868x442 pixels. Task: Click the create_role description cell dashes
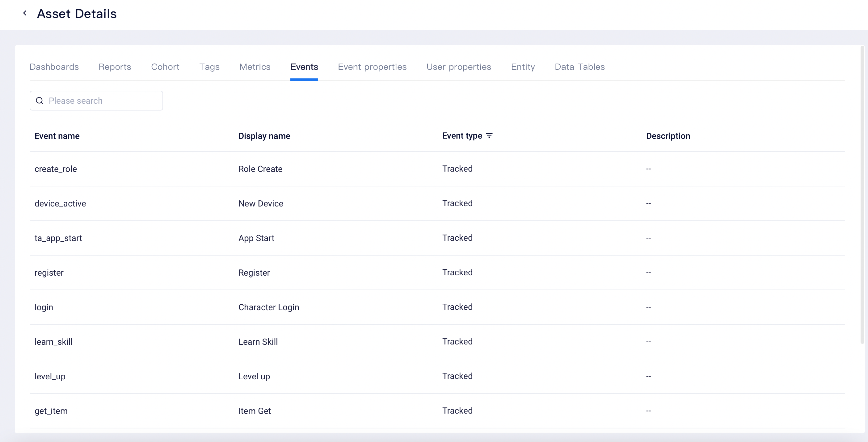649,169
